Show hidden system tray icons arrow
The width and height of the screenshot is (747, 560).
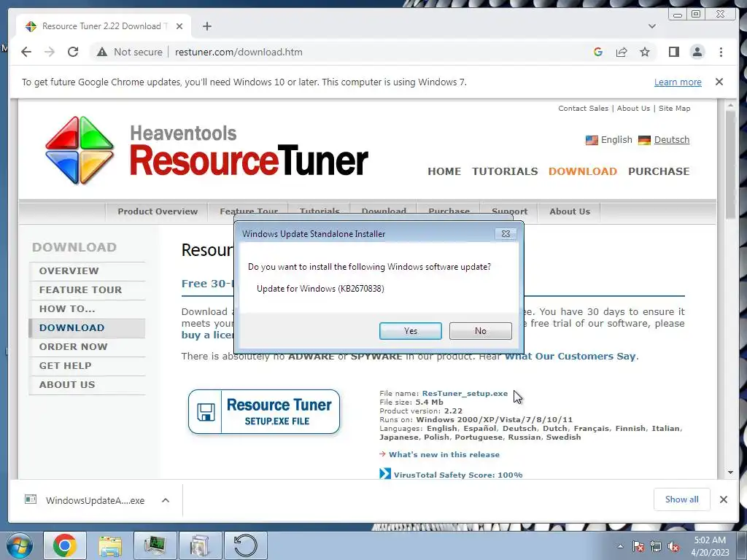click(620, 546)
